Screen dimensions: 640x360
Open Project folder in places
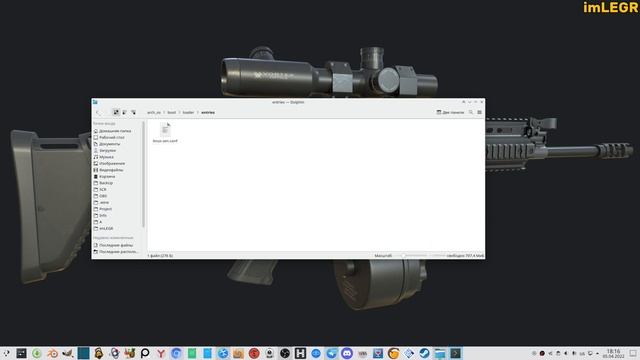click(x=103, y=209)
